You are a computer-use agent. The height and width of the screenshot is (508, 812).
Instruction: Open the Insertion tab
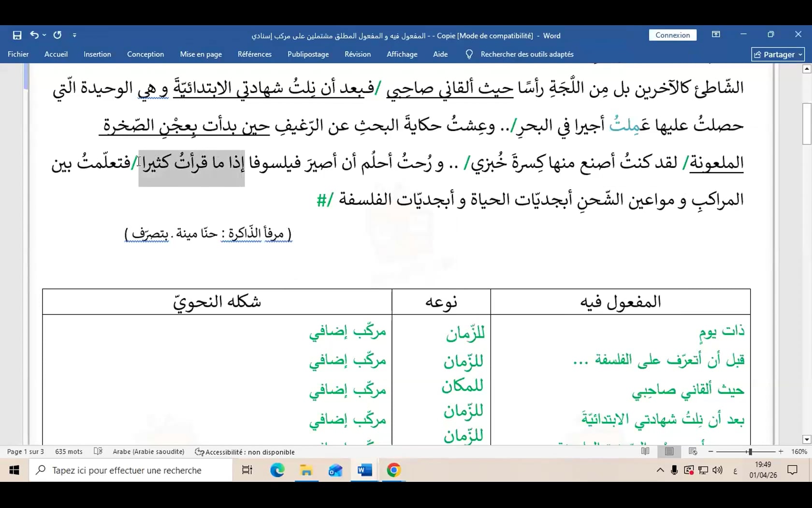97,54
